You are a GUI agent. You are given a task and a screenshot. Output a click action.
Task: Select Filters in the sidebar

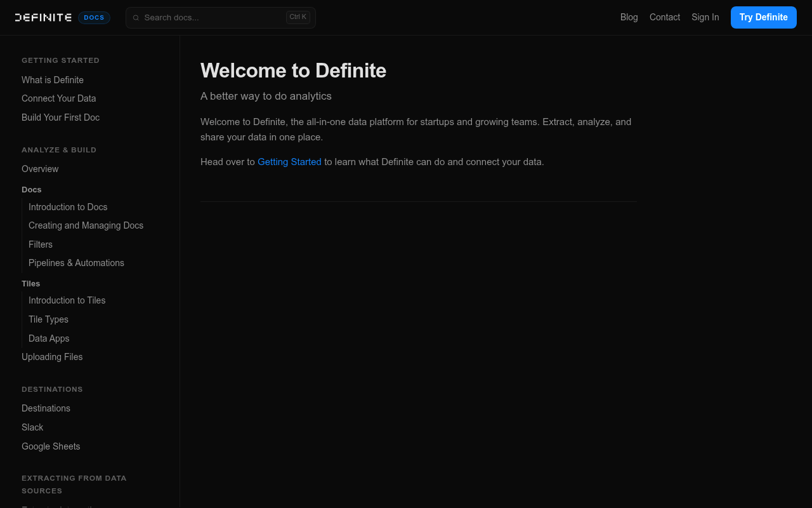[41, 244]
